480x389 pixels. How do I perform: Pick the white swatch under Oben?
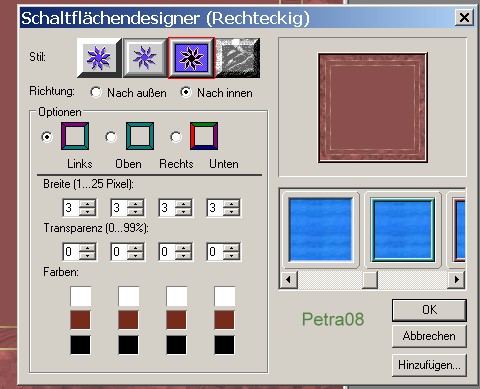coord(129,296)
